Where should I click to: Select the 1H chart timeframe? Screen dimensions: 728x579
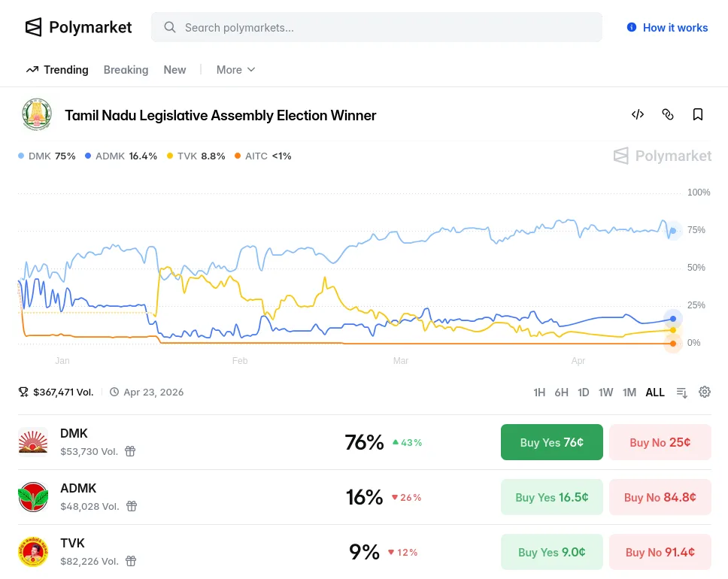coord(539,393)
